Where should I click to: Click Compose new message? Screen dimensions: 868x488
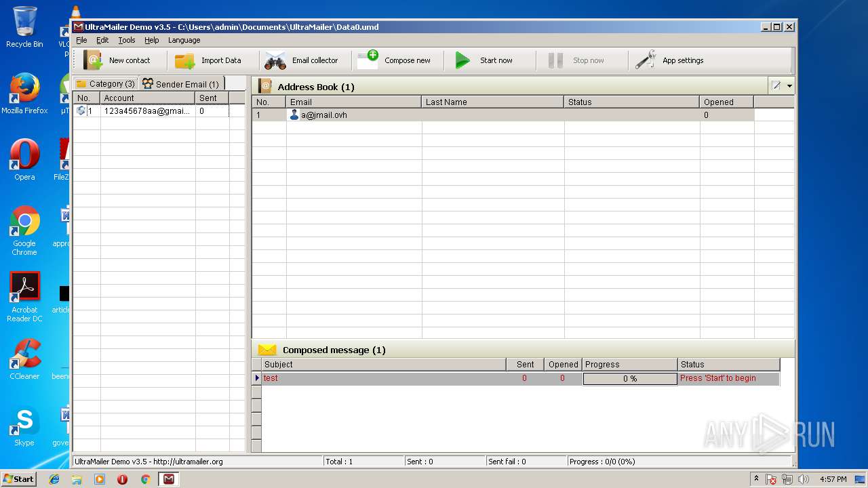point(394,60)
